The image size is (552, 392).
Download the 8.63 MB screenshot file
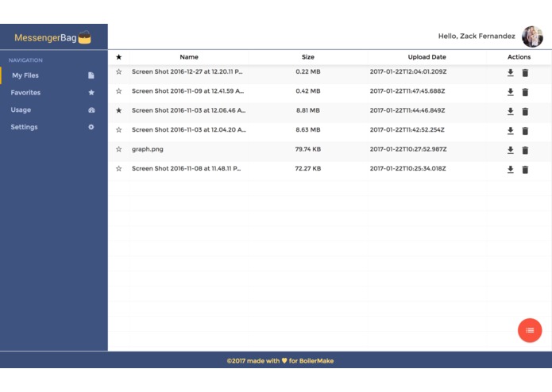click(510, 131)
